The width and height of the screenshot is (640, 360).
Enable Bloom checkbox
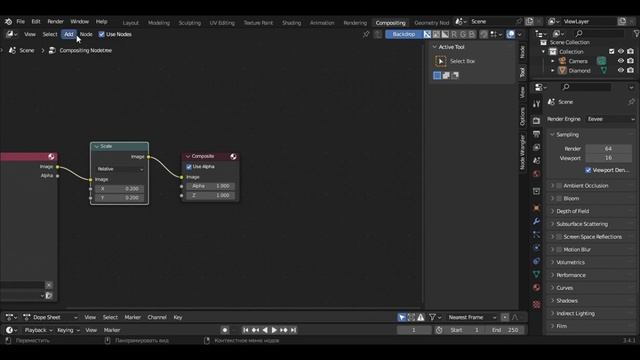(559, 198)
